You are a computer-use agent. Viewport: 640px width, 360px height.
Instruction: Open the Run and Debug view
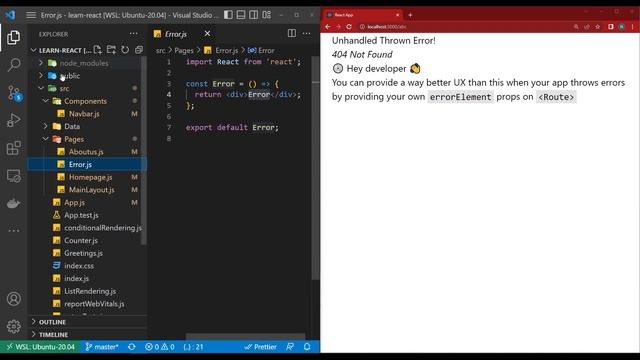coord(13,120)
